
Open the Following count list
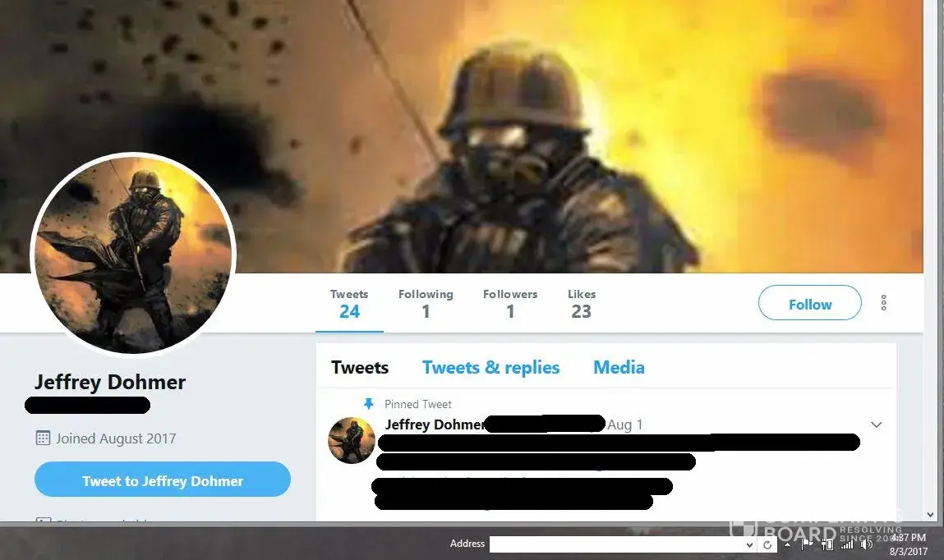[x=426, y=304]
